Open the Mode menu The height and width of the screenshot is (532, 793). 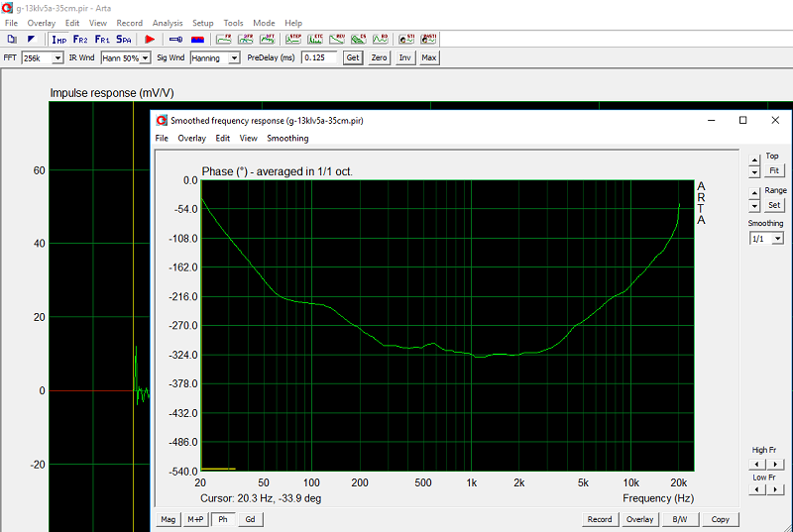264,23
